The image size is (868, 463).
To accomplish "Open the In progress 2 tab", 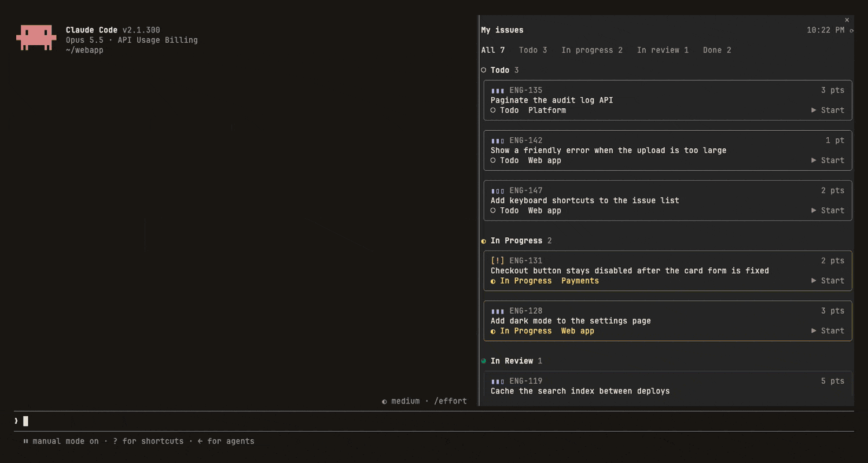I will [x=592, y=50].
